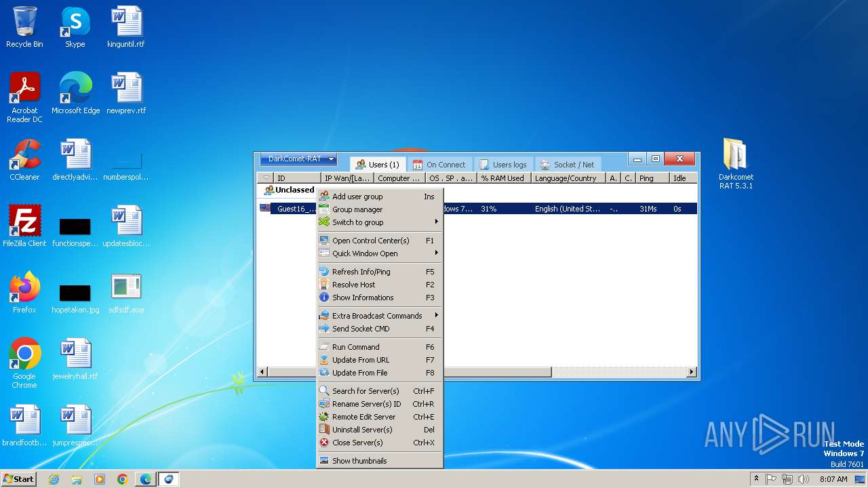
Task: Click the Show thumbnails icon
Action: pyautogui.click(x=324, y=461)
